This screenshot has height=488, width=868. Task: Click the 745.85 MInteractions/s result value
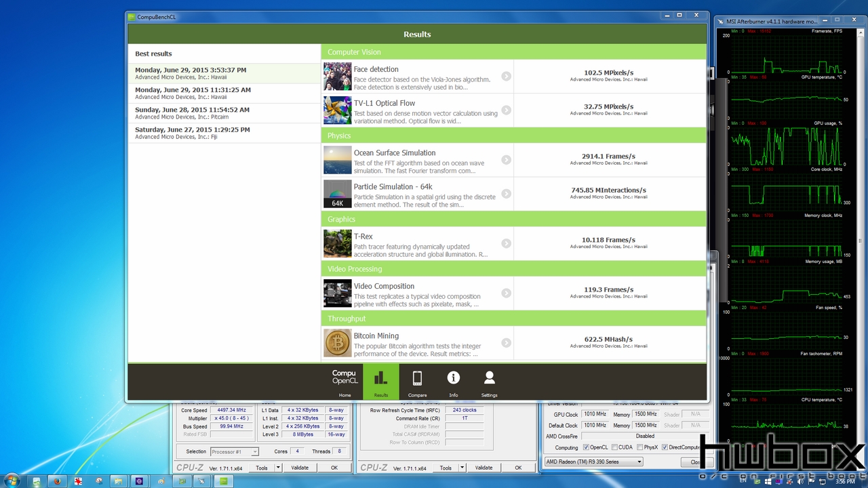point(608,190)
